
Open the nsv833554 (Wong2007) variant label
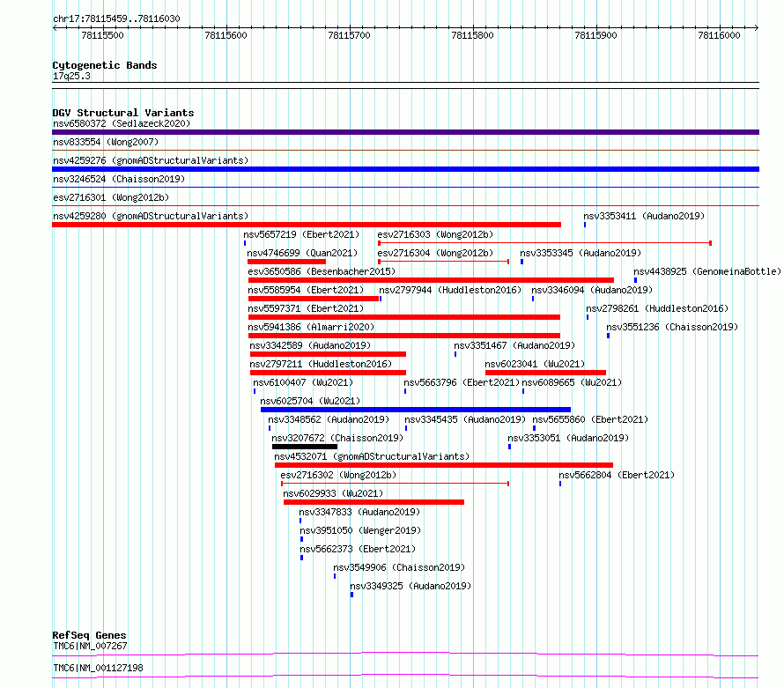[x=106, y=142]
